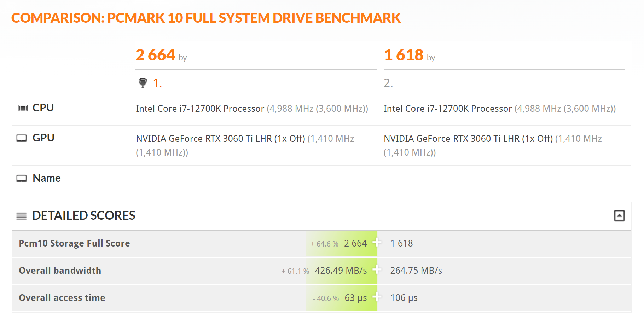
Task: Click the + 64.6 % difference text
Action: point(324,244)
